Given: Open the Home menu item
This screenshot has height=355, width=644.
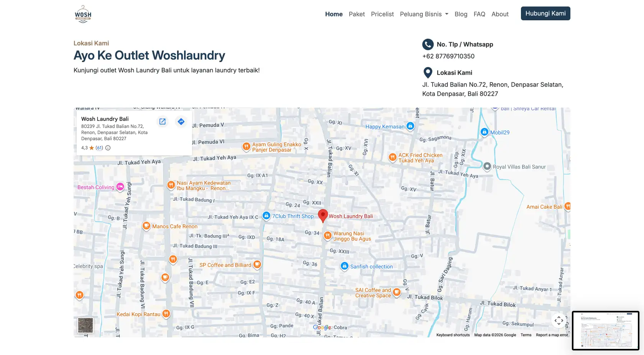Looking at the screenshot, I should pyautogui.click(x=334, y=14).
